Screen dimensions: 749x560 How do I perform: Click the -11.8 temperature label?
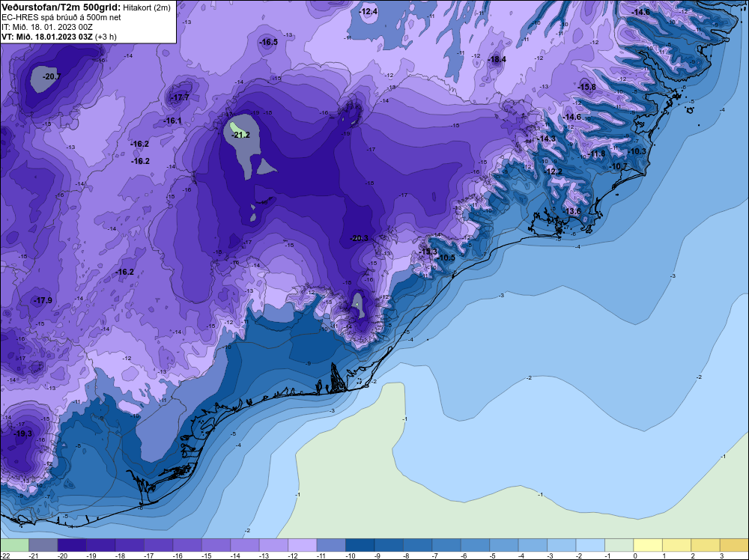click(597, 153)
